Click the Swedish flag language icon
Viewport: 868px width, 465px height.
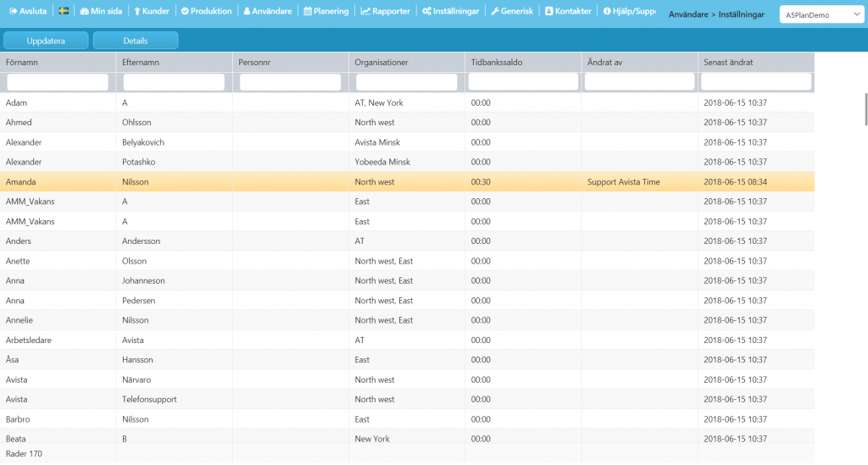click(64, 11)
